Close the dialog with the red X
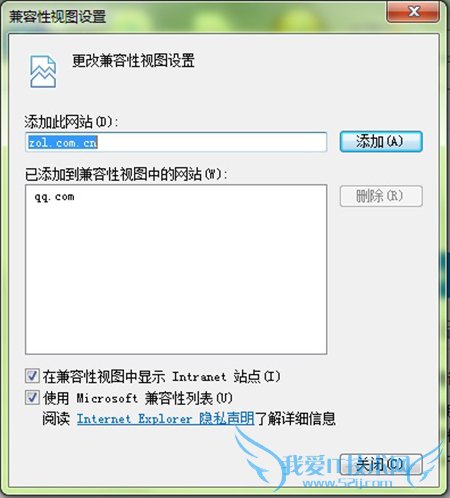 pos(413,12)
